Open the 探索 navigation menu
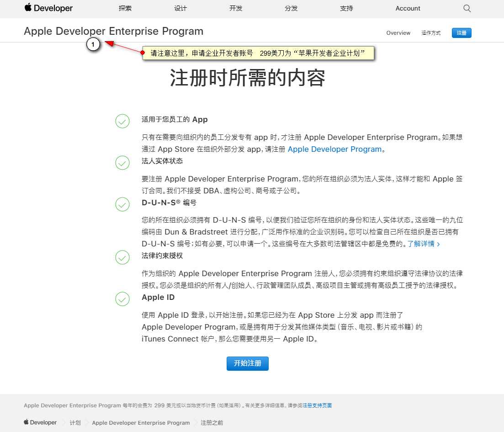Viewport: 504px width, 432px height. coord(125,8)
